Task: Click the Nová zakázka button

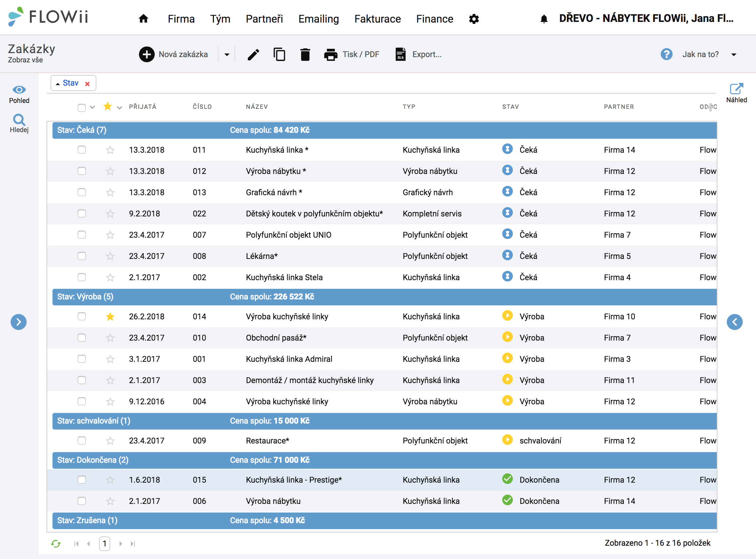Action: 173,54
